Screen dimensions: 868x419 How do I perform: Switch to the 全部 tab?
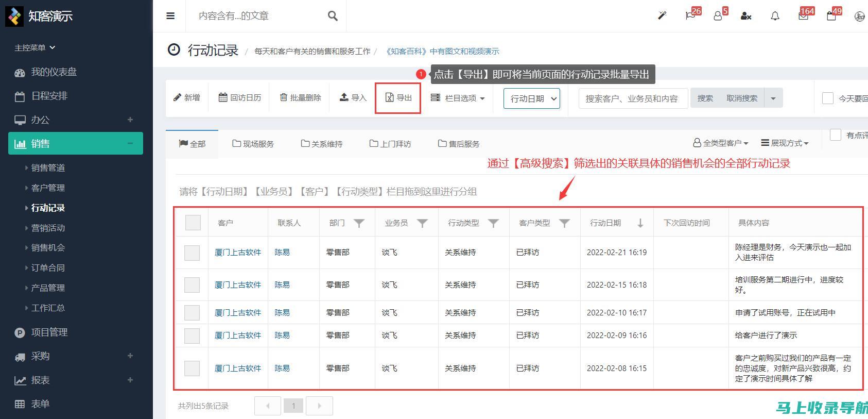pos(192,144)
